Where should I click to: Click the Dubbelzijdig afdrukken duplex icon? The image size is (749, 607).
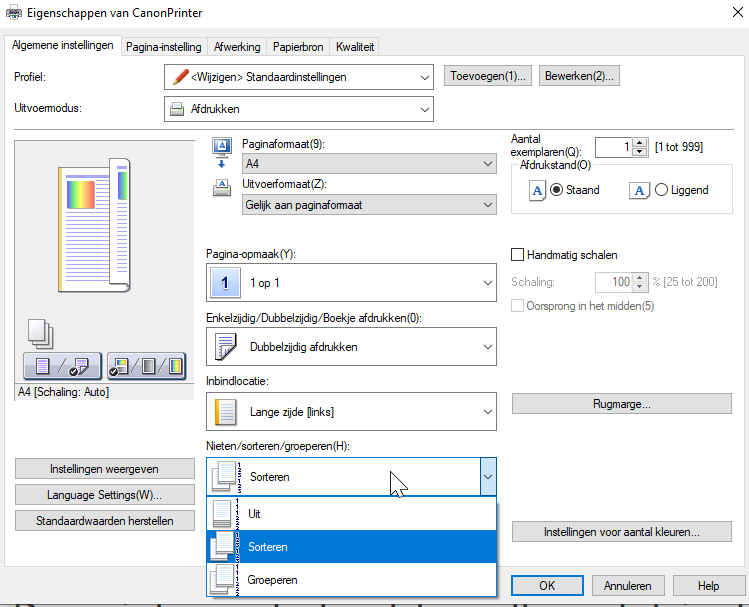(x=225, y=347)
